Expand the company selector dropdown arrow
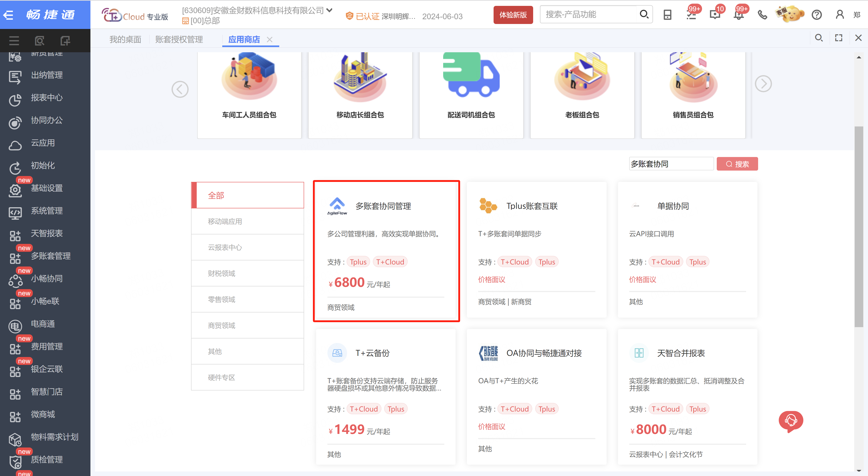 tap(330, 10)
